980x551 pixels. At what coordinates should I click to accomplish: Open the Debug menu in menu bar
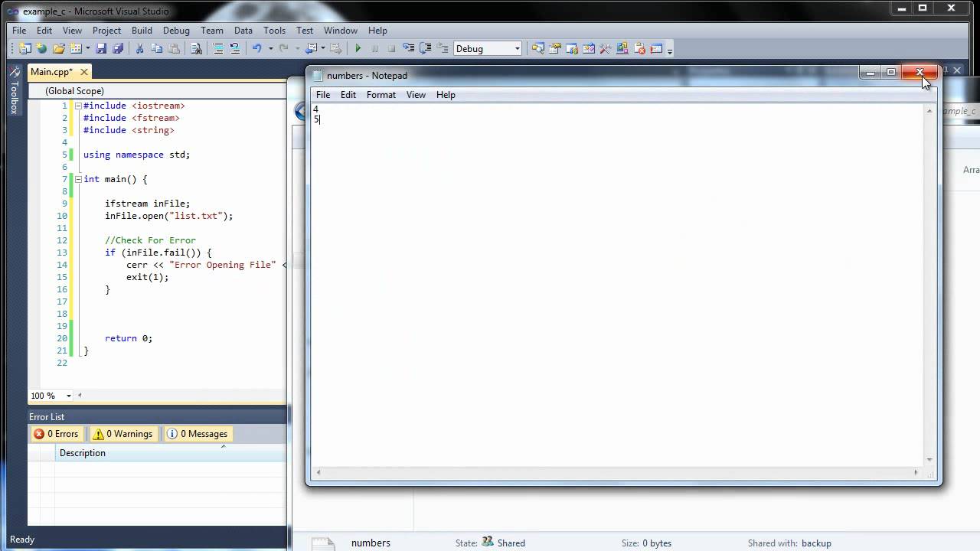pyautogui.click(x=176, y=31)
